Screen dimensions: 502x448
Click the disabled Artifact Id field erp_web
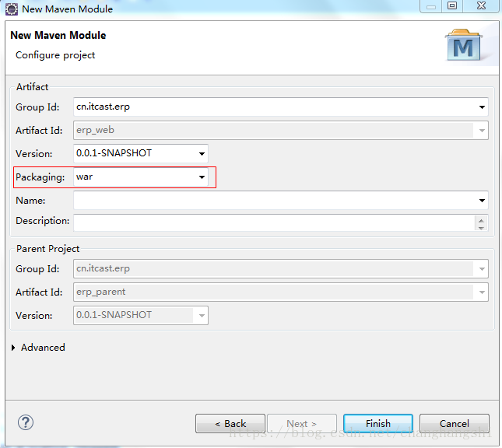(x=280, y=130)
